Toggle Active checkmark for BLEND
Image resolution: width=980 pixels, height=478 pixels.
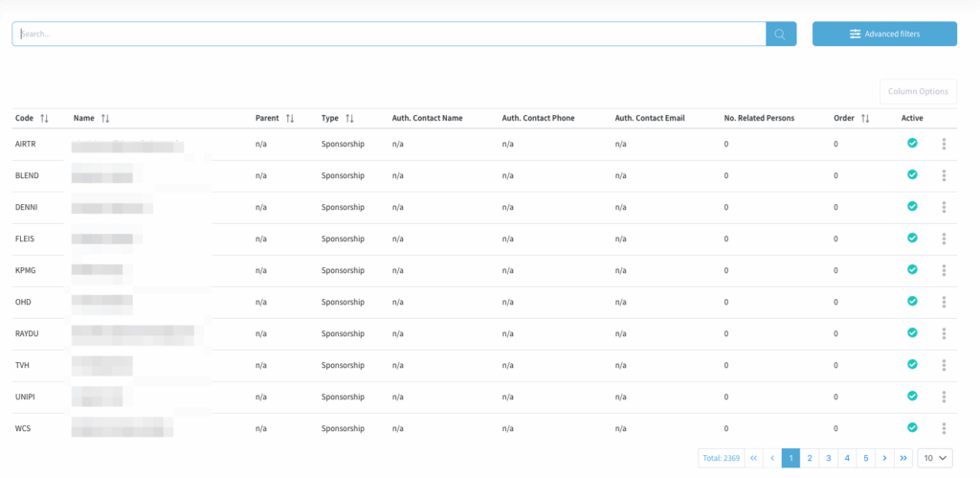click(912, 174)
